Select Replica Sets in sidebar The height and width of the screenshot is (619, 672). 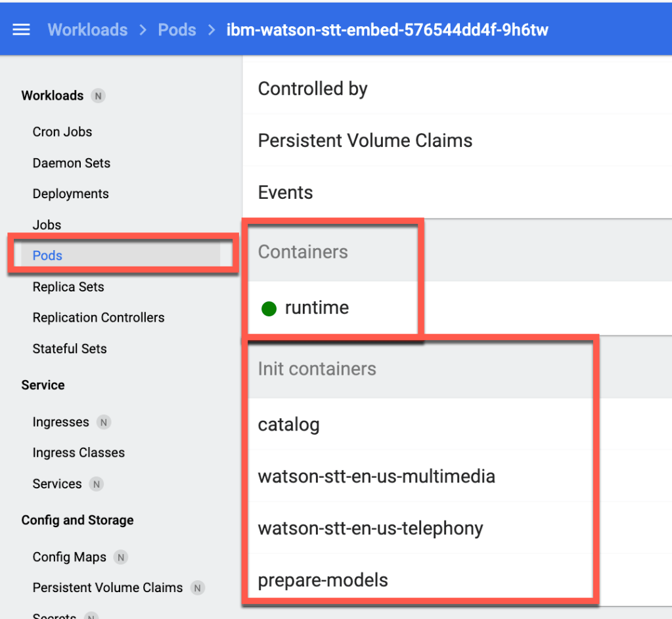tap(68, 287)
